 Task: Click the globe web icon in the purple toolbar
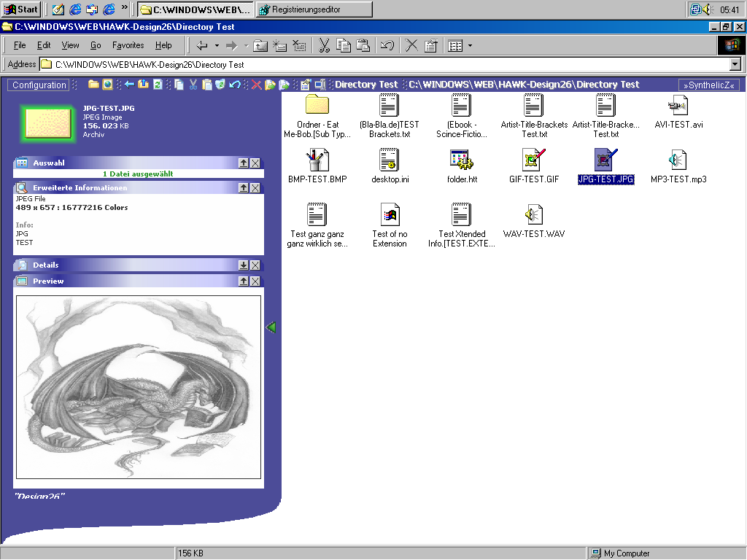108,85
